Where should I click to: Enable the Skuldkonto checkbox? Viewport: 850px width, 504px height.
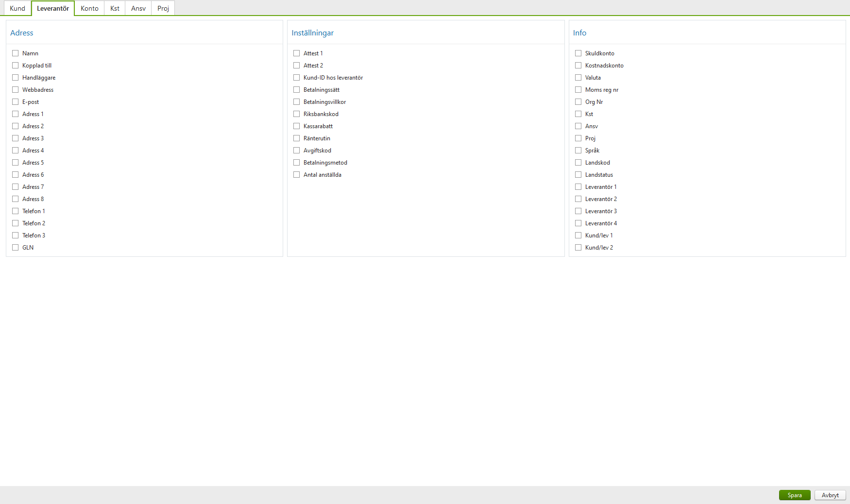[578, 53]
